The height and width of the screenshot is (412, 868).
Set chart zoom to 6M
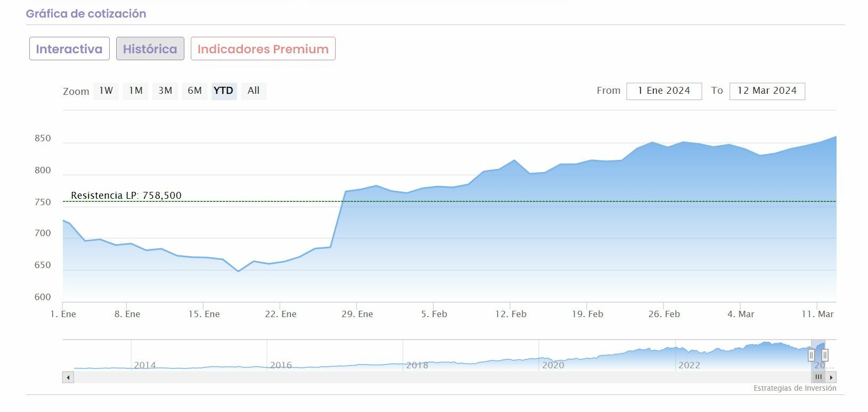point(194,91)
